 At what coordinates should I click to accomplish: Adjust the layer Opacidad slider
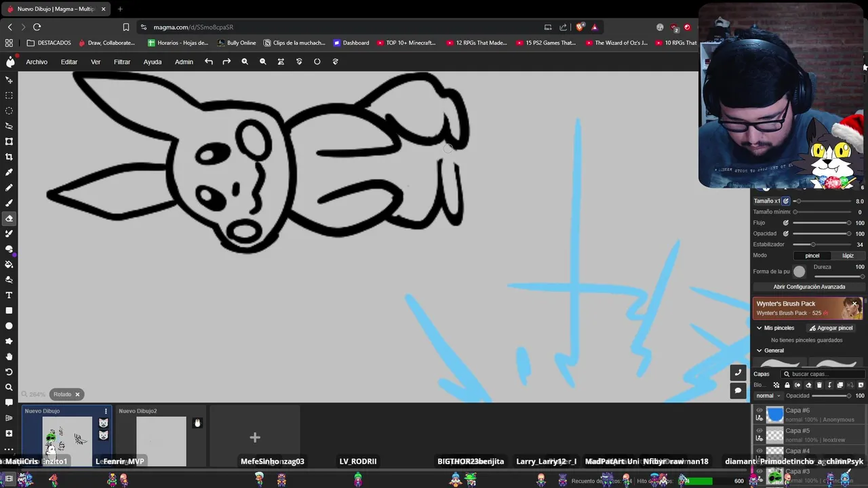[831, 396]
